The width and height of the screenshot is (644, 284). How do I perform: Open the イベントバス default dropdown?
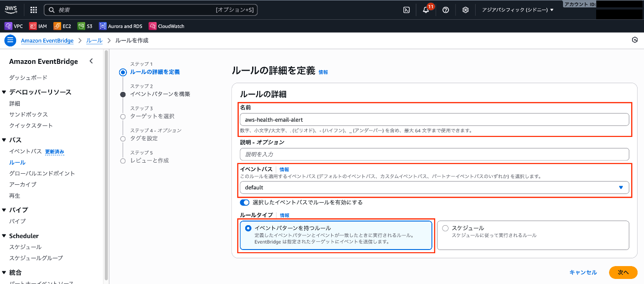(x=434, y=187)
